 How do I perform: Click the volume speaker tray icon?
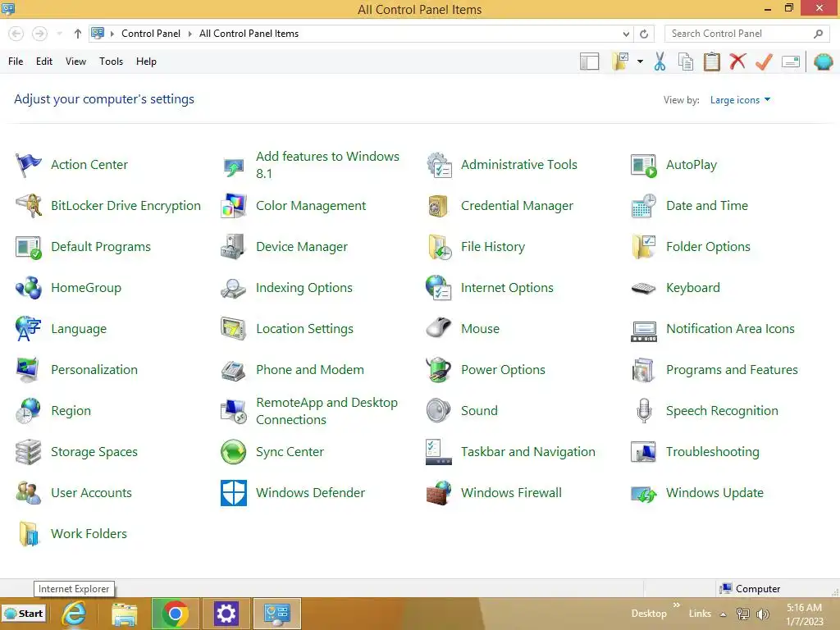[x=762, y=614]
